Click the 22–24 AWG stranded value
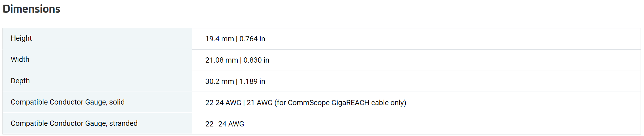 225,124
